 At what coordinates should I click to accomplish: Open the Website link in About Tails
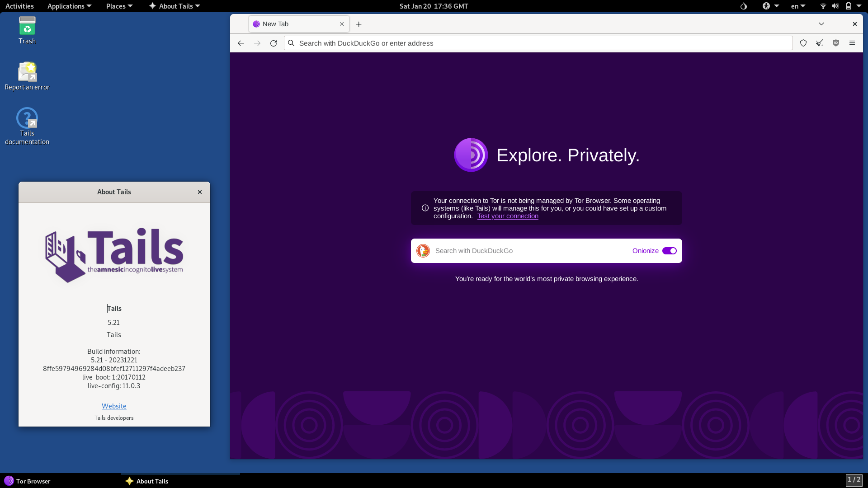(114, 406)
